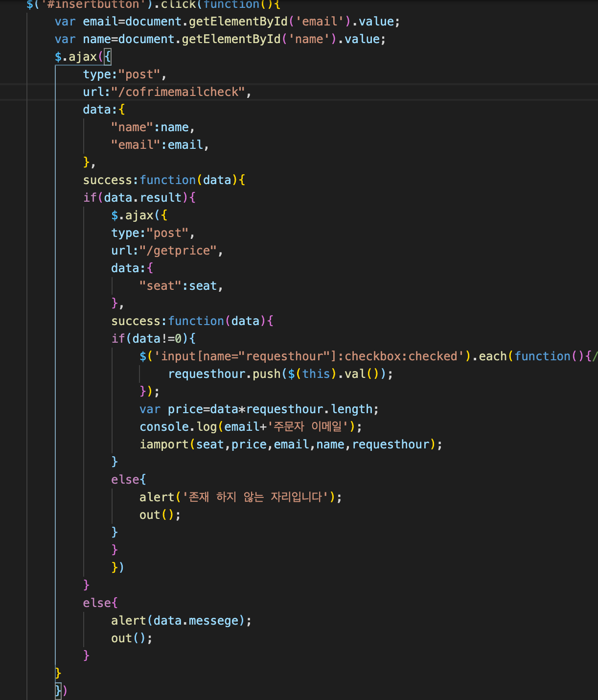Click success:function(data){ line above if(data!=0)
598x700 pixels.
tap(192, 321)
